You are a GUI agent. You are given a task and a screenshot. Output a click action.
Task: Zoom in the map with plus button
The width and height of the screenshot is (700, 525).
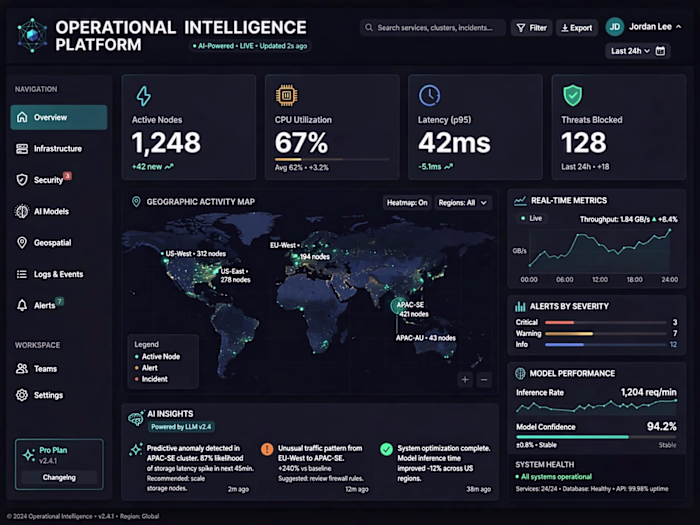pyautogui.click(x=465, y=379)
